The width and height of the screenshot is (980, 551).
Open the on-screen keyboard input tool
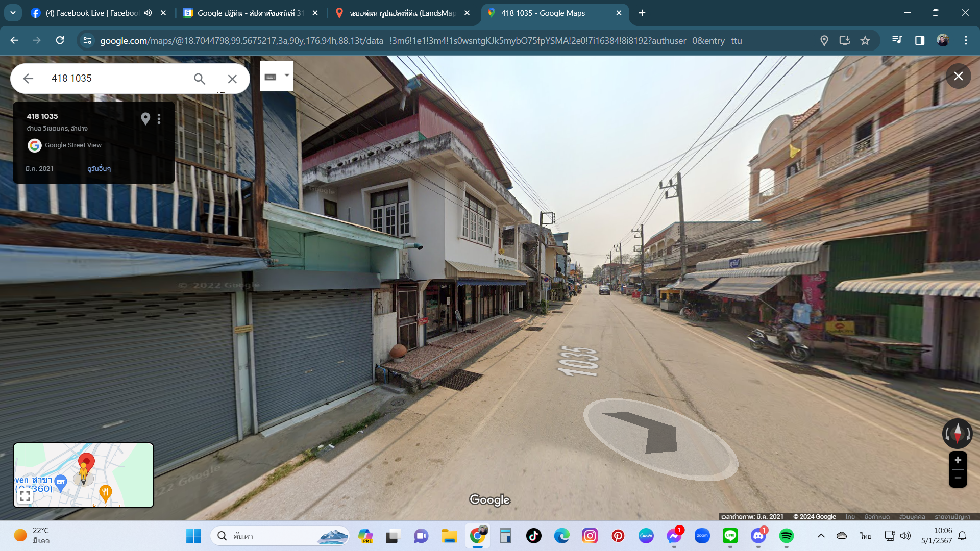point(271,77)
